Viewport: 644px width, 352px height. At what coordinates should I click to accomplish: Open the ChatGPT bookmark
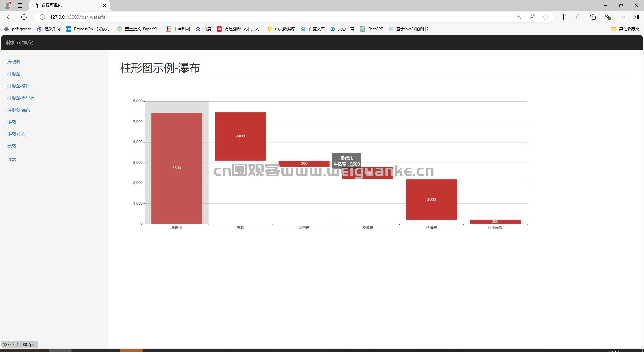[x=371, y=29]
